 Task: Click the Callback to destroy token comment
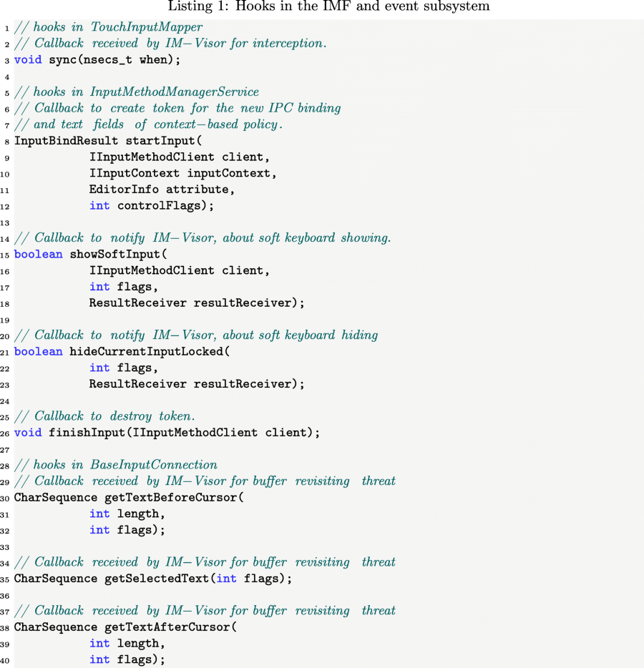coord(104,416)
